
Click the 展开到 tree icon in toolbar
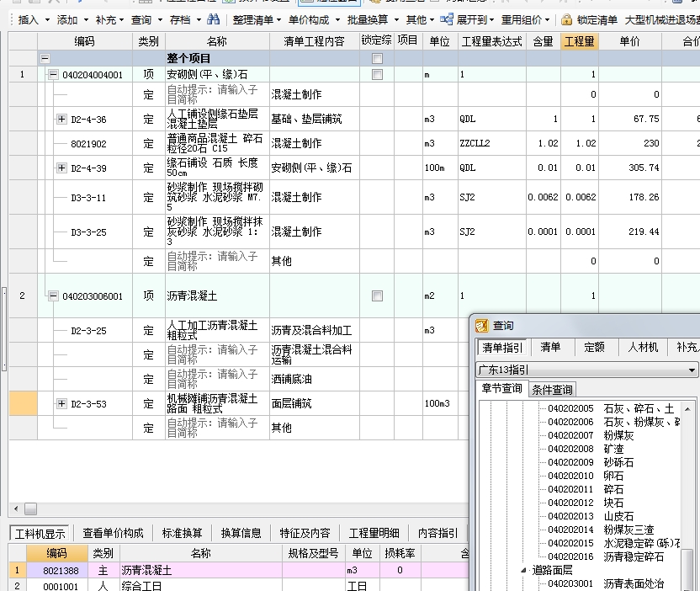447,19
